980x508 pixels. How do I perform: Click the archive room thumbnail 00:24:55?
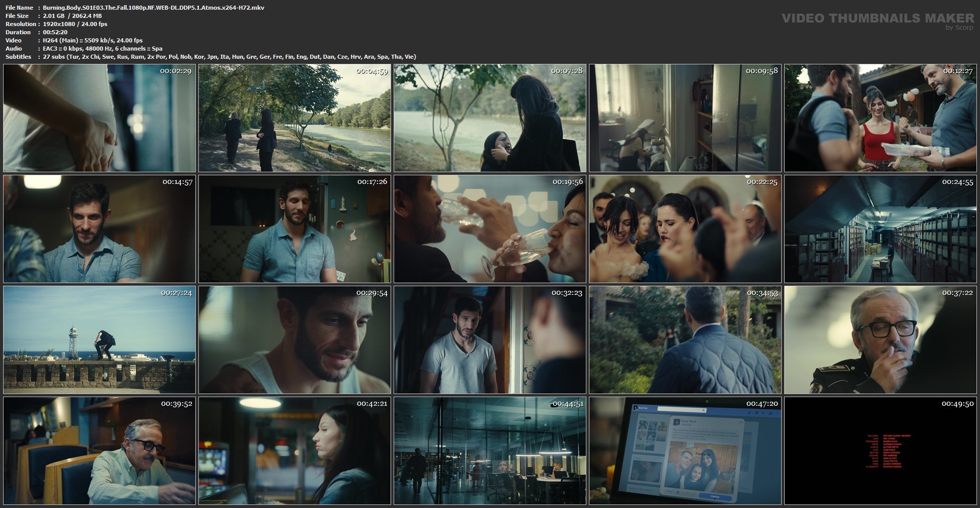[880, 229]
